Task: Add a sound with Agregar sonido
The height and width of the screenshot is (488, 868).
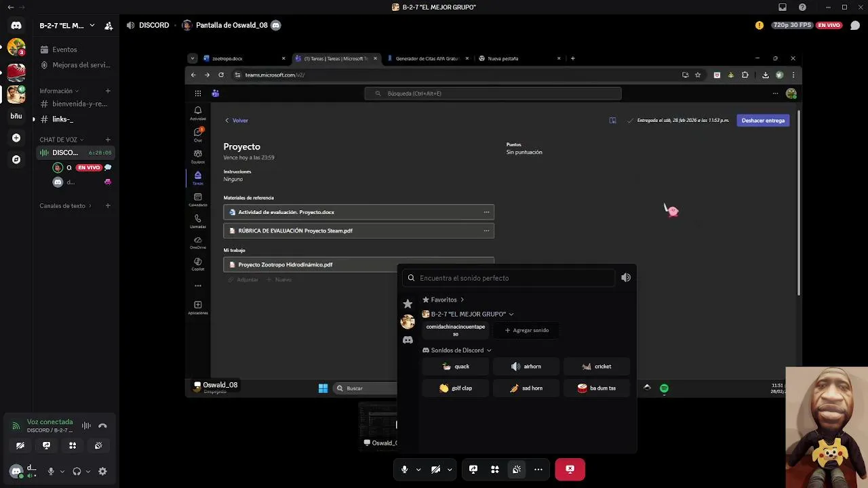Action: click(527, 330)
